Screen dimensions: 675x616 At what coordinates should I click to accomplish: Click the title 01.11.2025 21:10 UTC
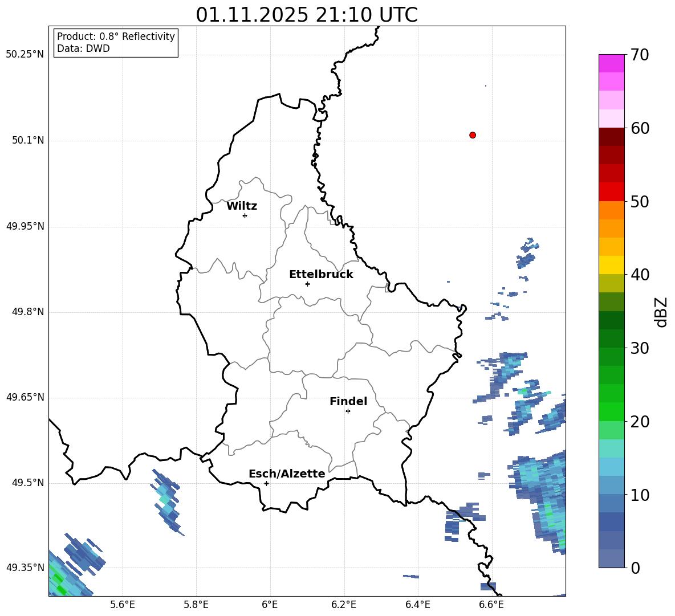[x=307, y=15]
